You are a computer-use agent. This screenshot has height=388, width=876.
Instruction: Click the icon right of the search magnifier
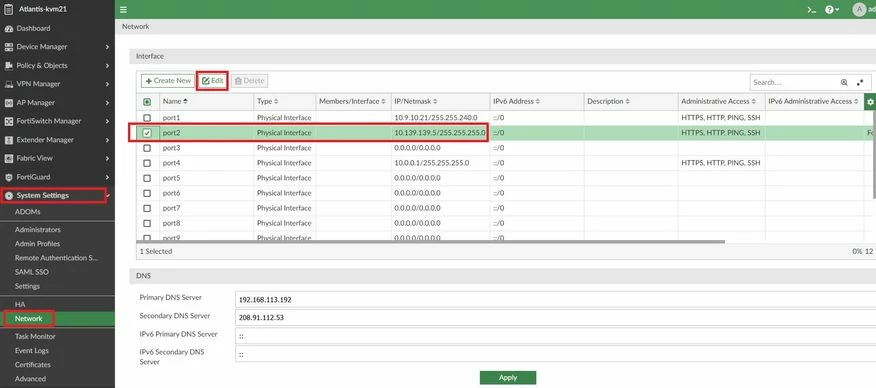860,82
